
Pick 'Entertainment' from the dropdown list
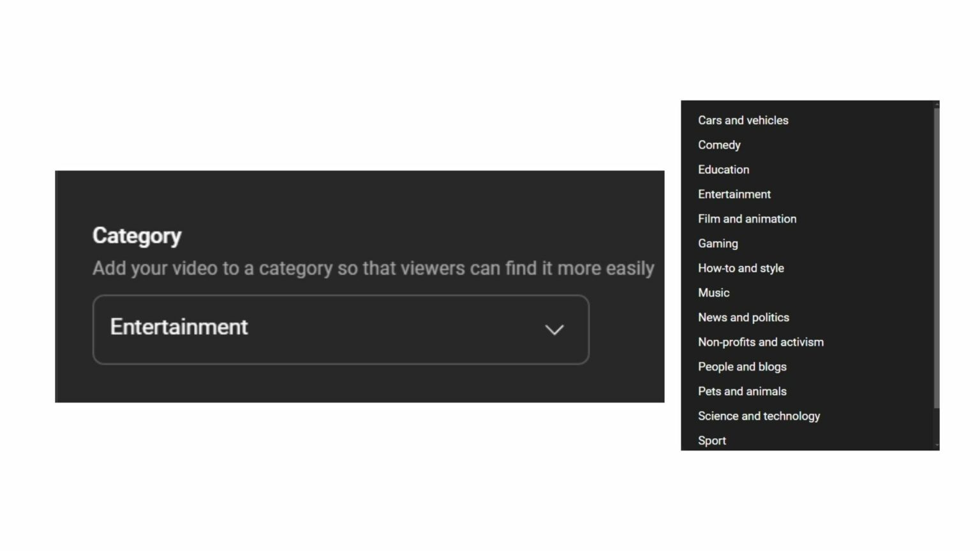[734, 194]
